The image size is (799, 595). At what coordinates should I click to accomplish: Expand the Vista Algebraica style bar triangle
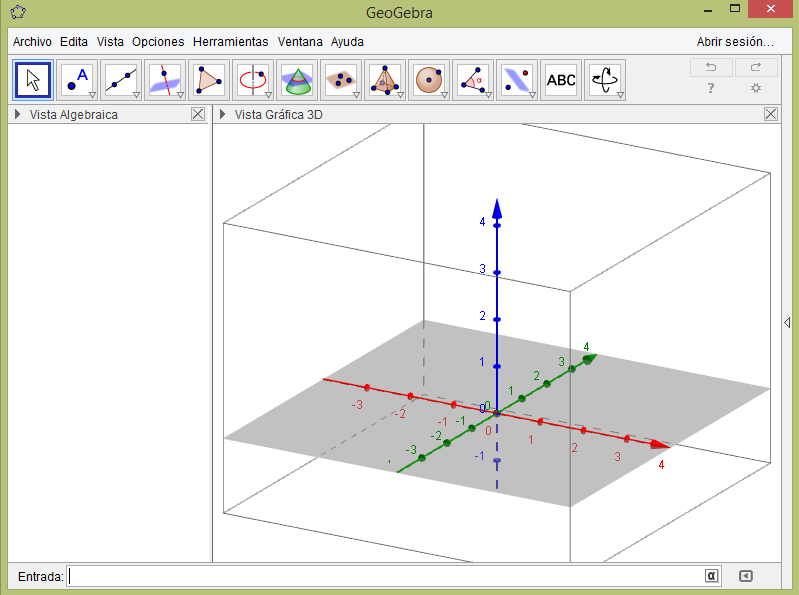coord(18,114)
